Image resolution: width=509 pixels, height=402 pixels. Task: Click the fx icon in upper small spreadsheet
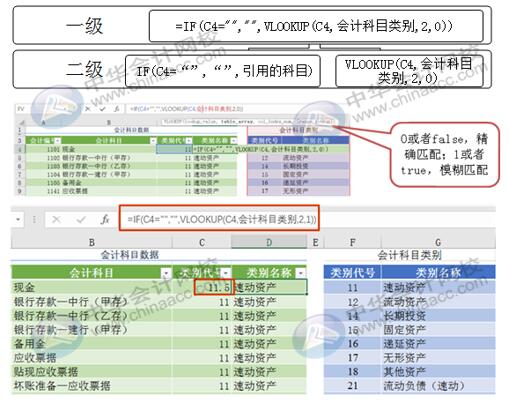pyautogui.click(x=117, y=109)
